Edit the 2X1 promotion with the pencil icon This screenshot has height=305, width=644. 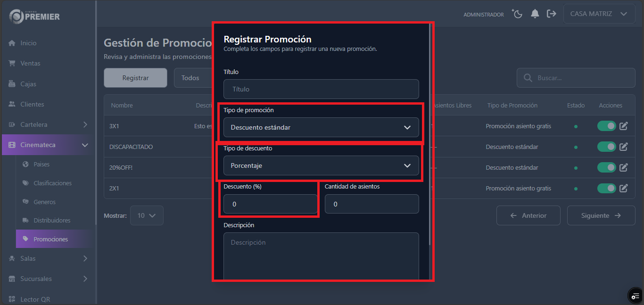[623, 188]
